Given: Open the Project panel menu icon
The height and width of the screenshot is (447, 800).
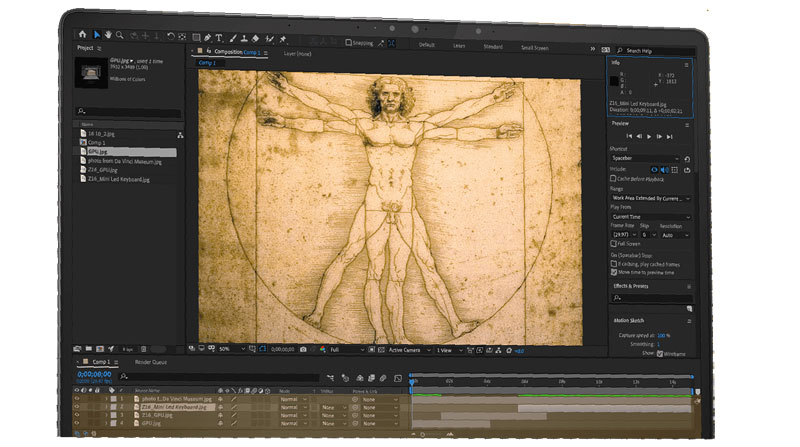Looking at the screenshot, I should coord(99,48).
